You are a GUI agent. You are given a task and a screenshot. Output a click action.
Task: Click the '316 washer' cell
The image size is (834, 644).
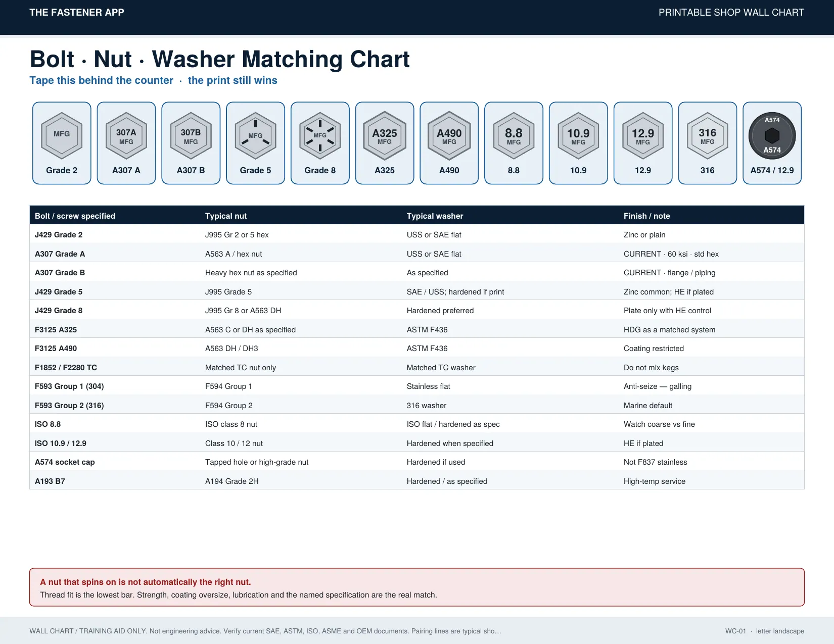[x=427, y=406]
